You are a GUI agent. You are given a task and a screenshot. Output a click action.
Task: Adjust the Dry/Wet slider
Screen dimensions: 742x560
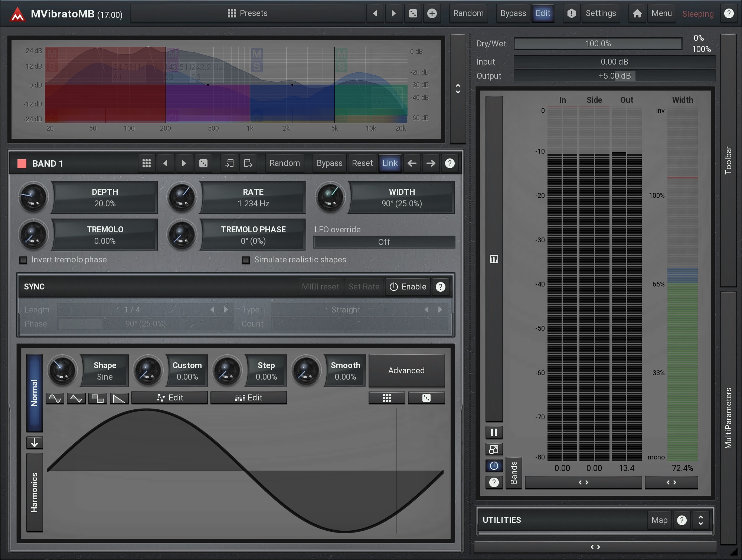598,44
